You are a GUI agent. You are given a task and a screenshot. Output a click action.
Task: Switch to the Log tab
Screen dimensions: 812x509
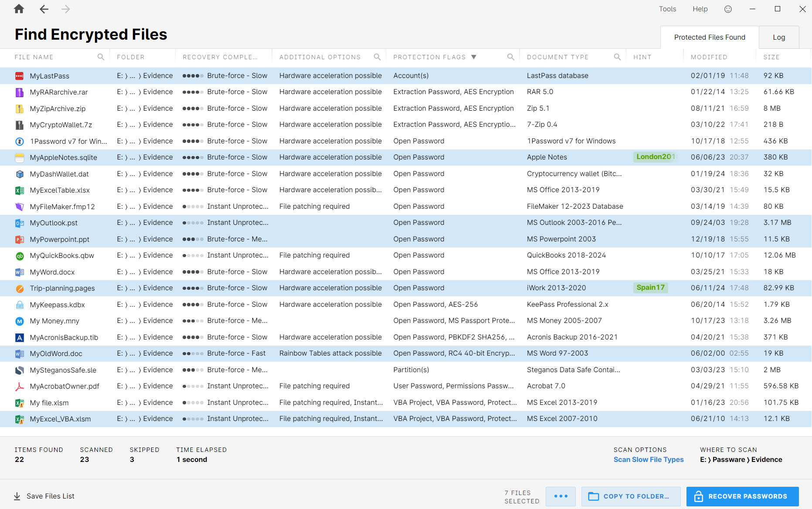779,37
